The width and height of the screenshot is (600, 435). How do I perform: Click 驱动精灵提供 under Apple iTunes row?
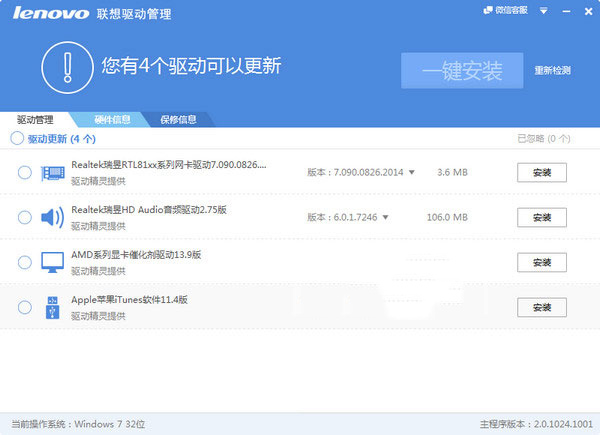(98, 316)
